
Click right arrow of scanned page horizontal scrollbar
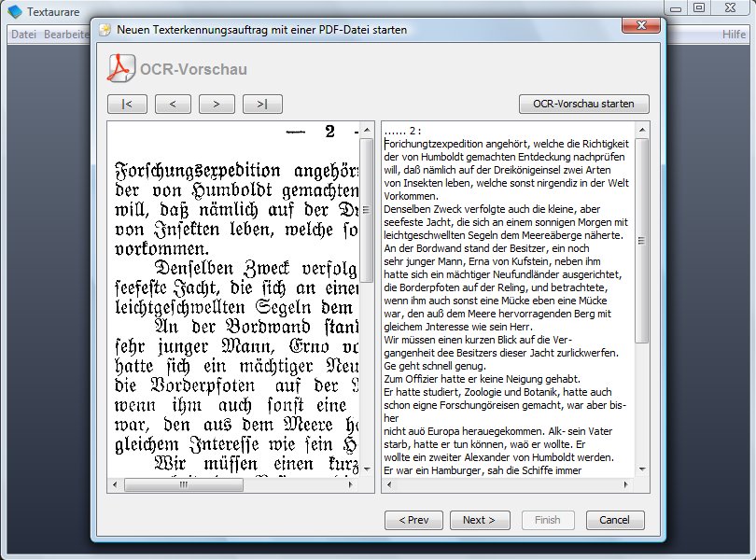[x=351, y=484]
